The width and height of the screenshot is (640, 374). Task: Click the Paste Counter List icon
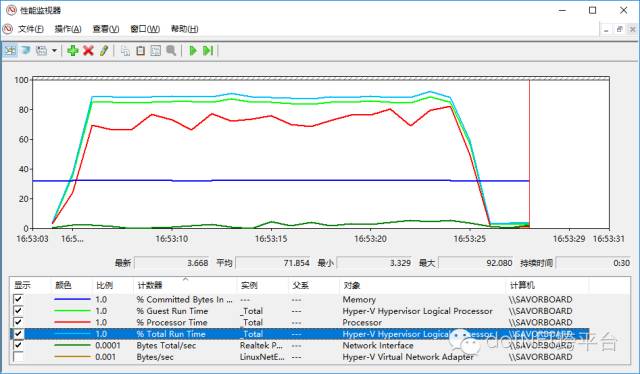[140, 51]
